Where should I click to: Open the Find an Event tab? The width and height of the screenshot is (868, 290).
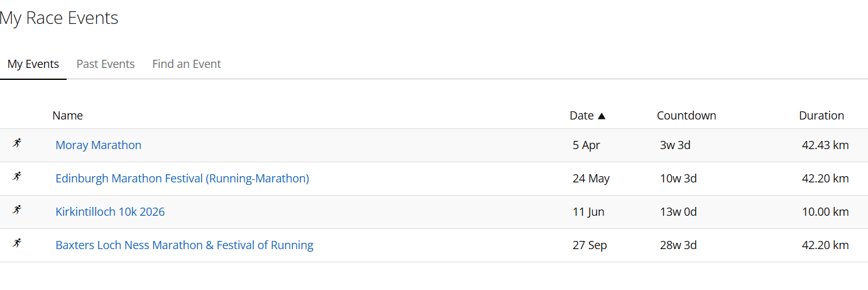tap(187, 64)
